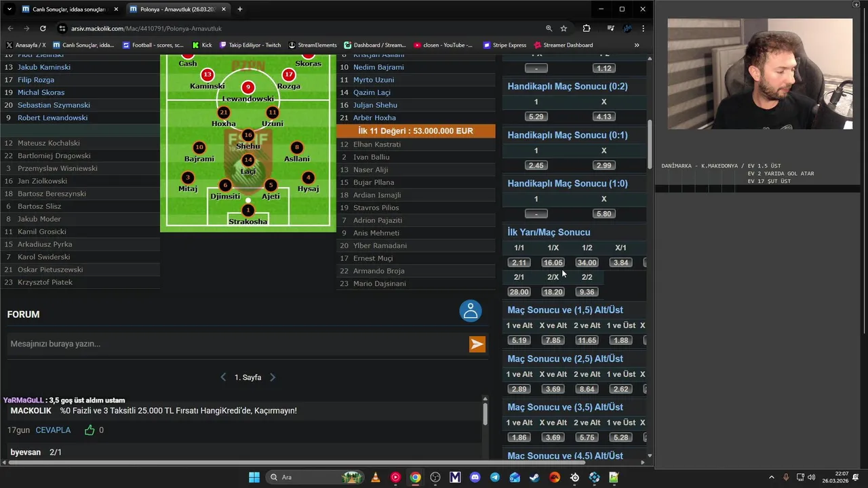Viewport: 868px width, 488px height.
Task: Open Chrome extensions puzzle icon
Action: pos(587,28)
